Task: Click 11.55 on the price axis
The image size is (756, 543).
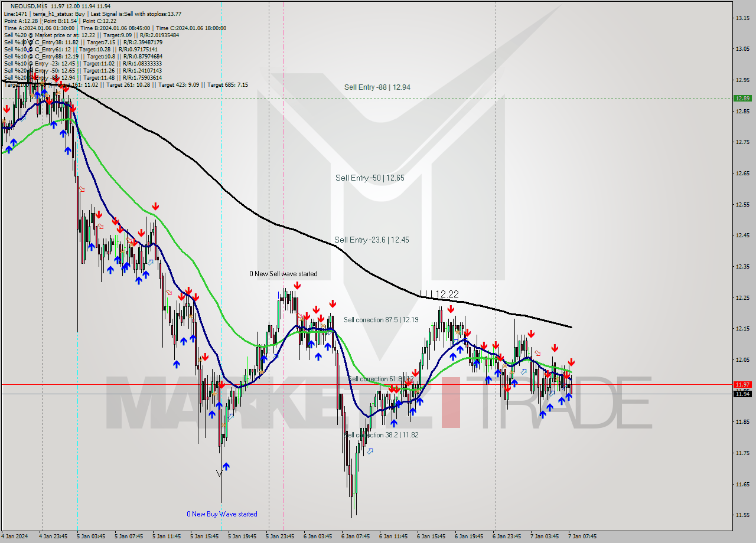Action: point(742,515)
